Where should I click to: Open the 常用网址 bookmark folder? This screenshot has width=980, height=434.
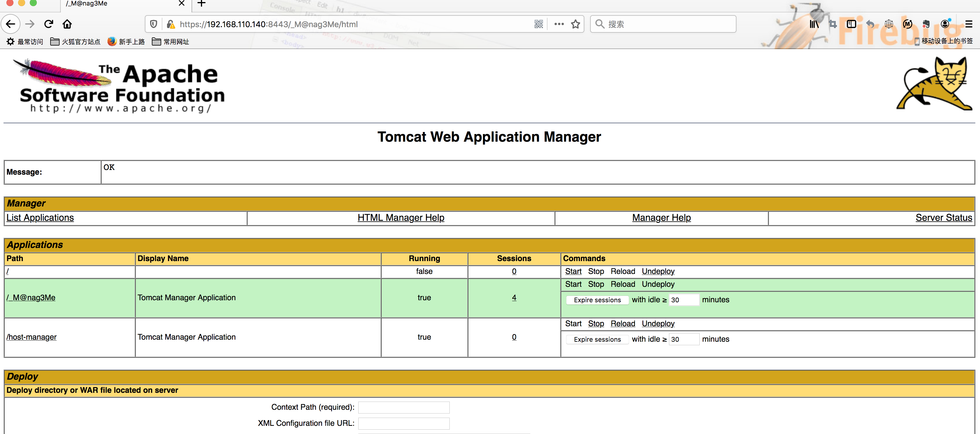[x=171, y=41]
